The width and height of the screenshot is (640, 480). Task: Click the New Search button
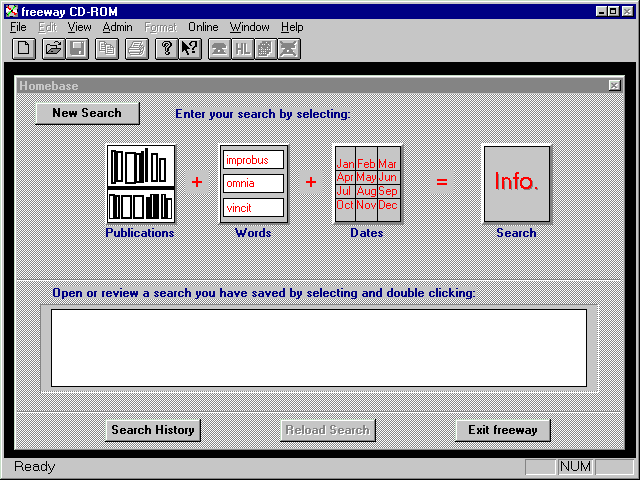click(87, 113)
